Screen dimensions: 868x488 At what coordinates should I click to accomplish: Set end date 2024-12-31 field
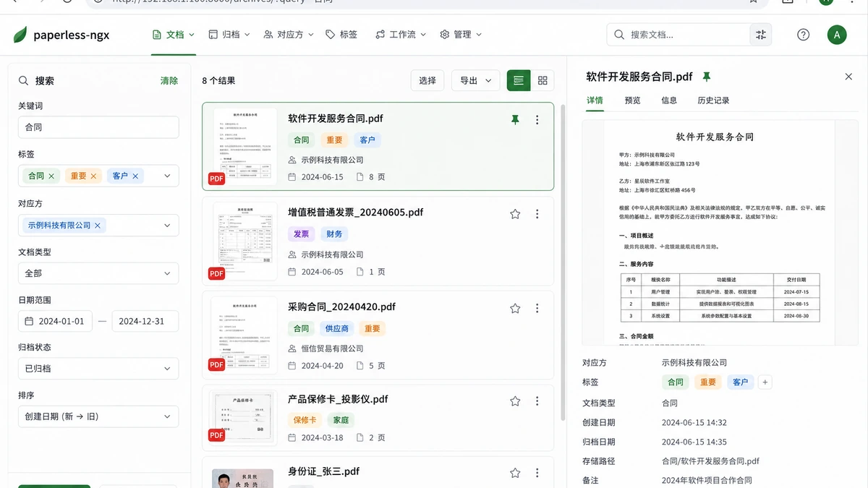coord(145,321)
